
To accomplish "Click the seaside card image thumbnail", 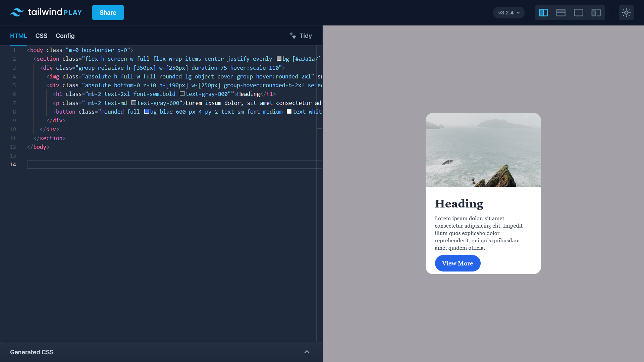I will point(483,149).
